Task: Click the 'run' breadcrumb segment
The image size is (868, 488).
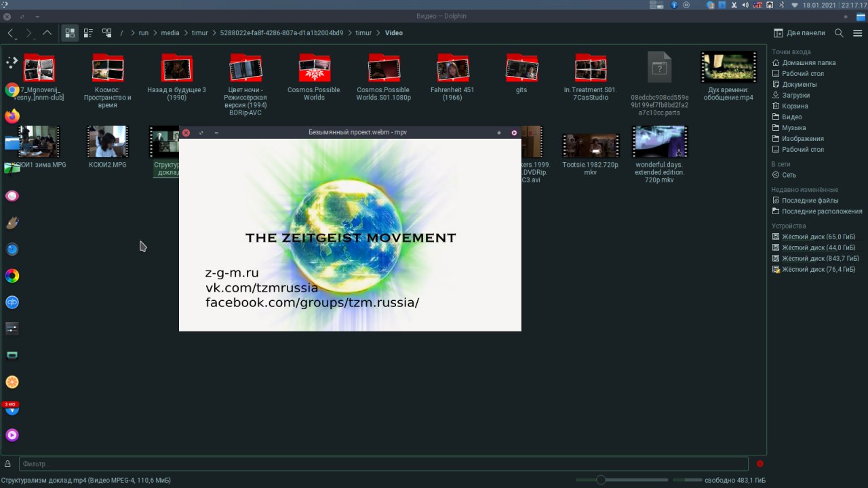Action: pos(143,33)
